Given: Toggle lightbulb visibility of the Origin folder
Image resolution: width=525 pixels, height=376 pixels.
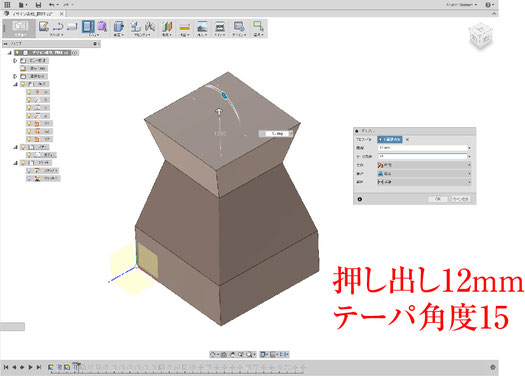Looking at the screenshot, I should click(x=23, y=84).
